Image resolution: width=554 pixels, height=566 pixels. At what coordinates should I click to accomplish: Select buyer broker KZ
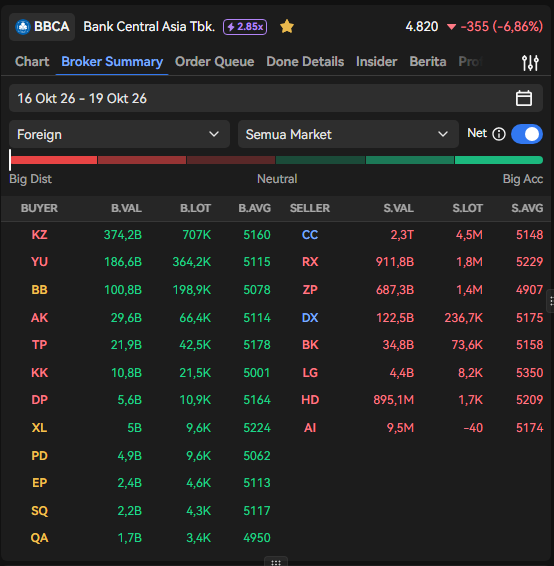(x=39, y=235)
